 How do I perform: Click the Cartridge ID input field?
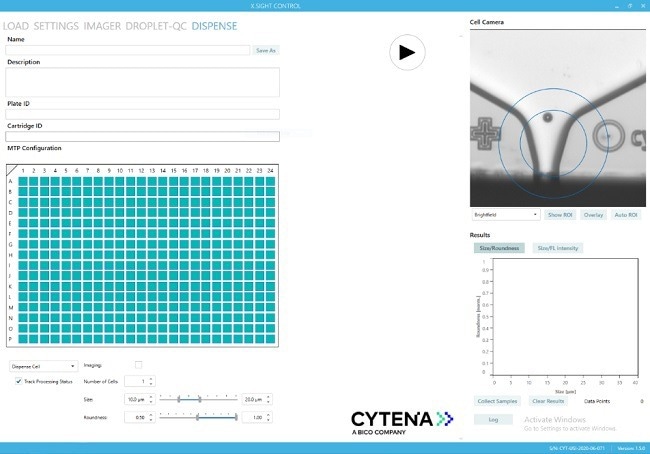[x=142, y=136]
